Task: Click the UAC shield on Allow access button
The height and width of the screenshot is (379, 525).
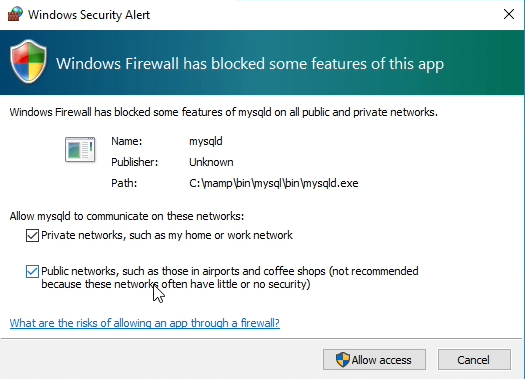Action: coord(343,360)
